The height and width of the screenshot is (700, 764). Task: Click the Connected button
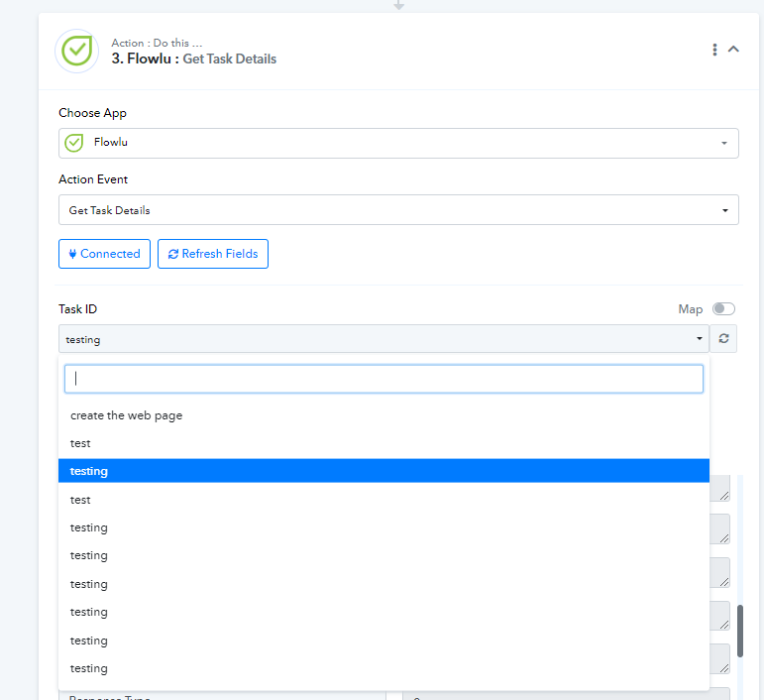click(x=104, y=254)
